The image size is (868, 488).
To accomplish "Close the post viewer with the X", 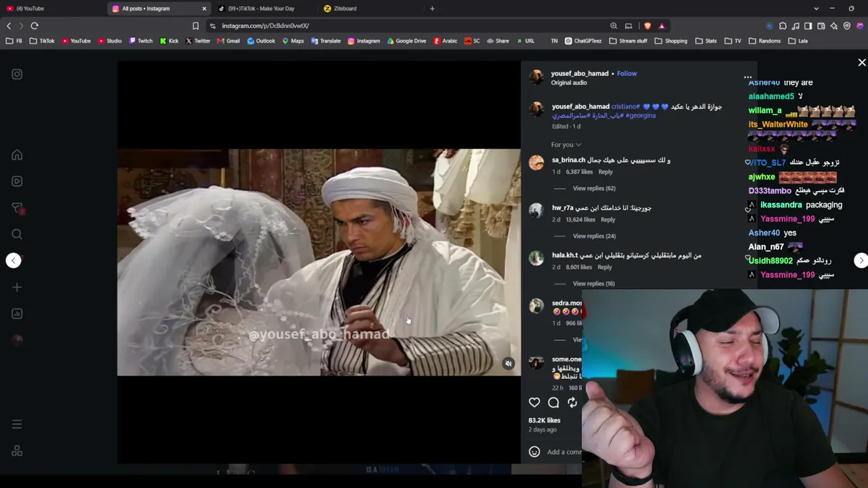I will coord(862,62).
